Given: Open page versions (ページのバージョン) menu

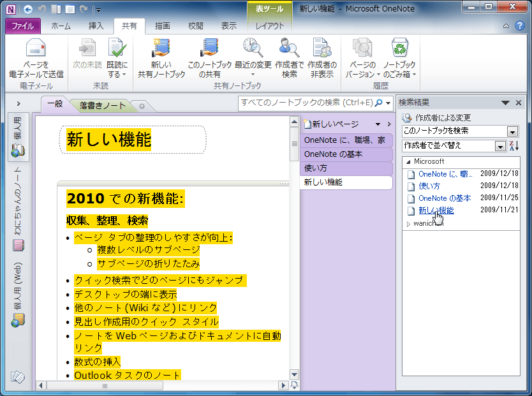Looking at the screenshot, I should pos(362,57).
